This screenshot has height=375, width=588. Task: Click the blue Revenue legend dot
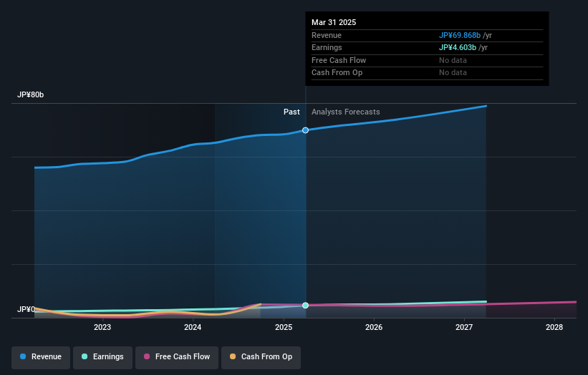click(23, 356)
